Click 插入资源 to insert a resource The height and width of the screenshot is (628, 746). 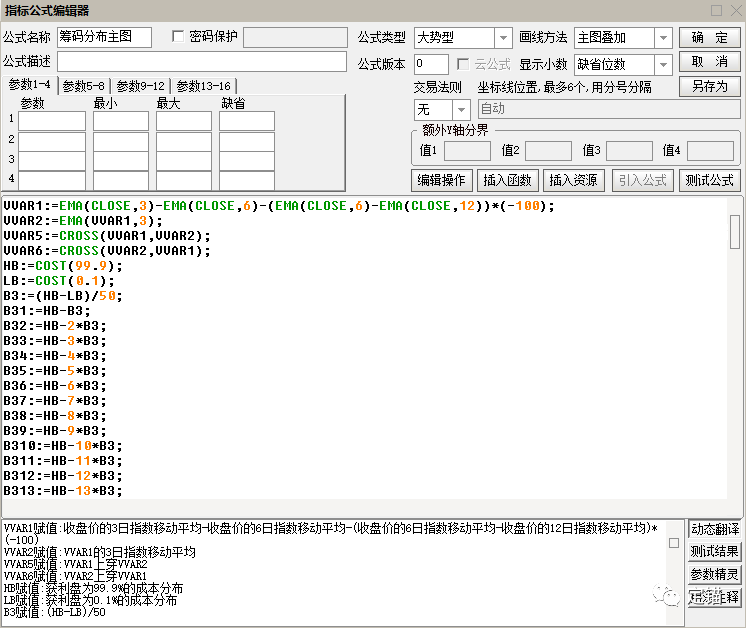tap(573, 180)
